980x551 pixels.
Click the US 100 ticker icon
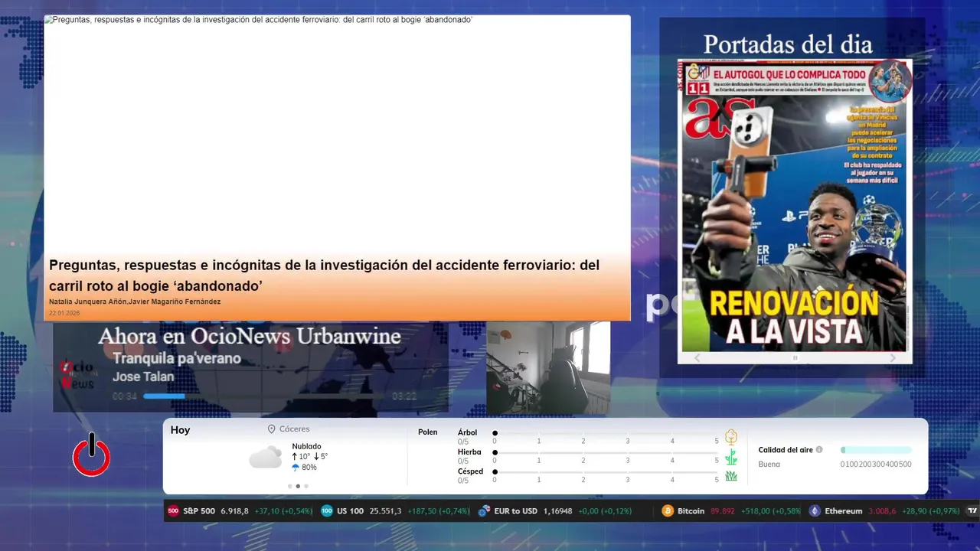327,510
